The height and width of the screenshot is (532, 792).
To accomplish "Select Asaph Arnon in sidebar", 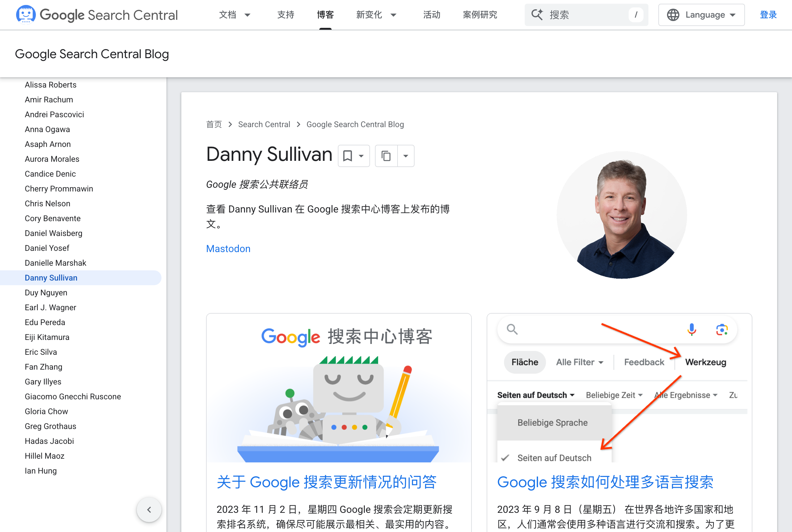I will click(x=48, y=144).
